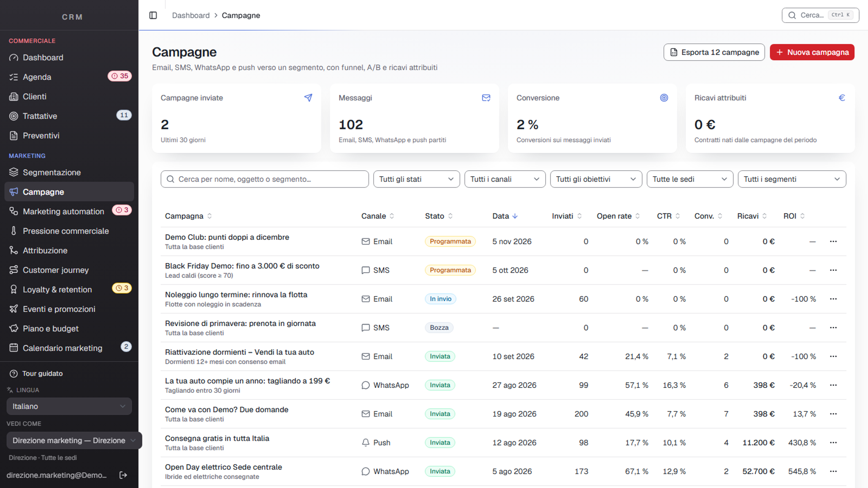The height and width of the screenshot is (488, 868).
Task: Click the Bozza status badge
Action: click(439, 328)
